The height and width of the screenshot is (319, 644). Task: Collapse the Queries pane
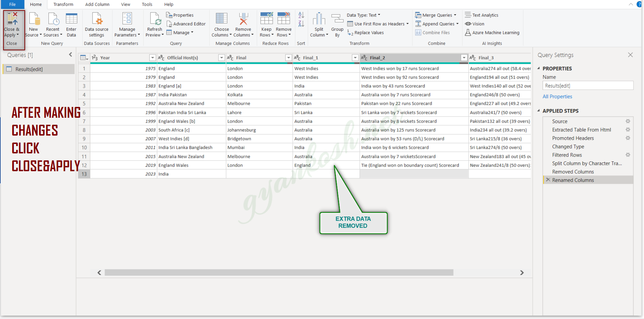click(x=70, y=55)
